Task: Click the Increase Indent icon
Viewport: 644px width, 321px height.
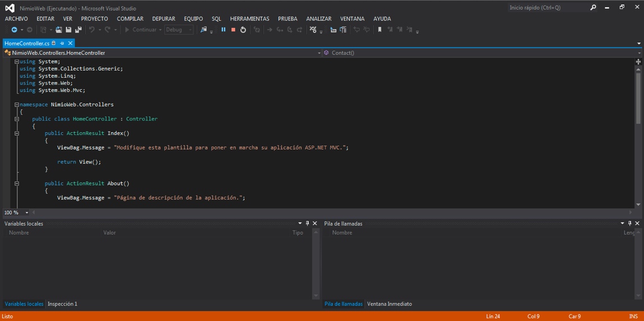Action: pos(343,30)
